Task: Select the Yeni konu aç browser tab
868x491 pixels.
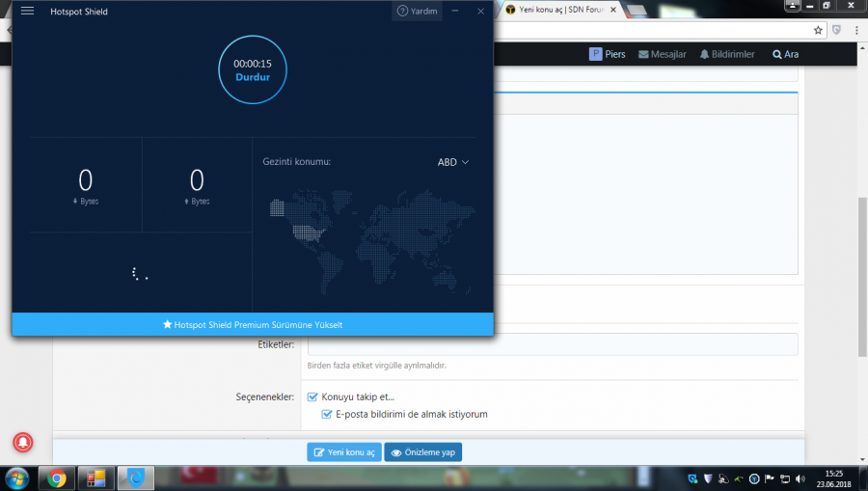Action: click(560, 10)
